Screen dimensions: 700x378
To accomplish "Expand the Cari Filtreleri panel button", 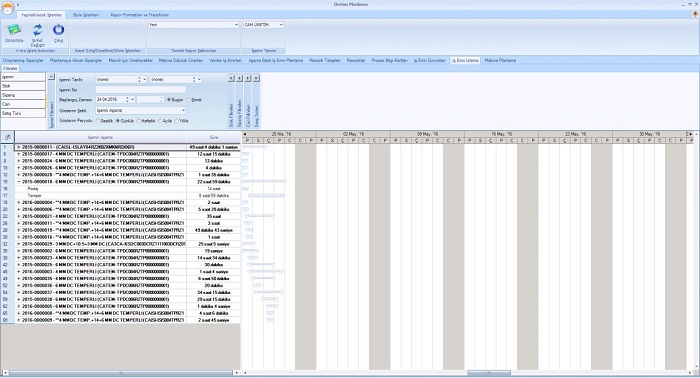I will pos(248,78).
